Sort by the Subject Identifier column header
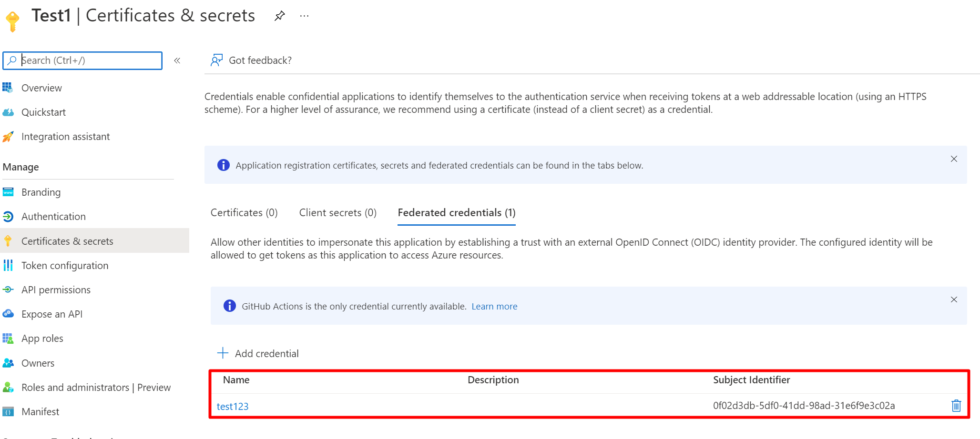 click(751, 380)
